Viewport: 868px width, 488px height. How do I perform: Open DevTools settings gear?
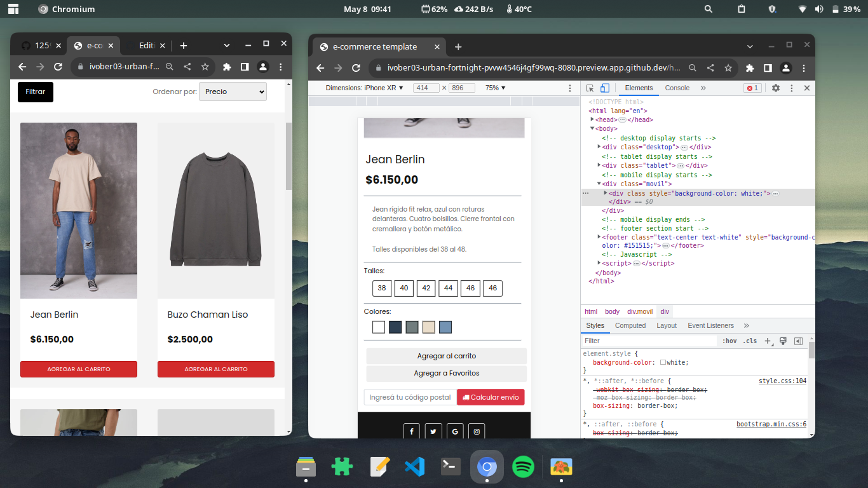775,88
